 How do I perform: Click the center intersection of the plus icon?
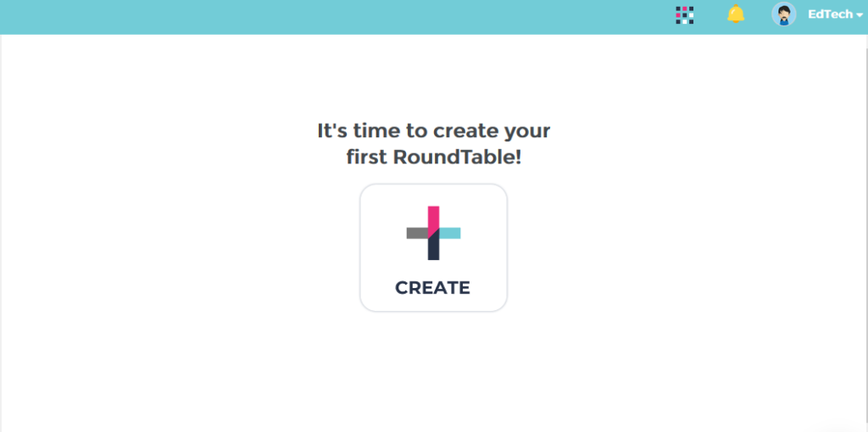point(433,233)
